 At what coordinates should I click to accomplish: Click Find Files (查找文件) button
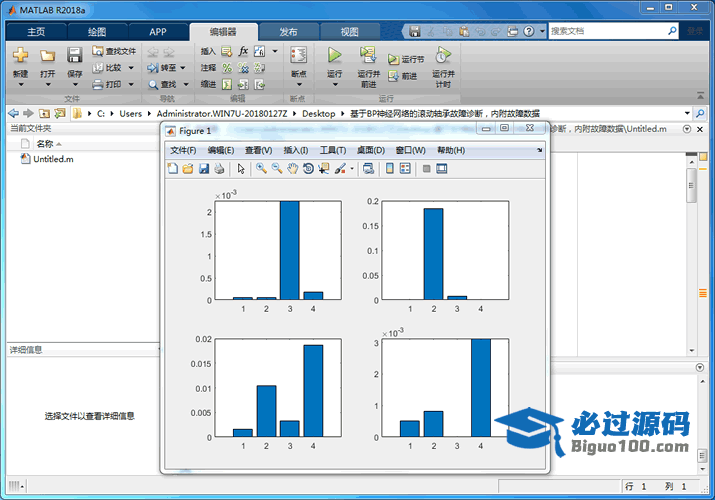(x=114, y=51)
